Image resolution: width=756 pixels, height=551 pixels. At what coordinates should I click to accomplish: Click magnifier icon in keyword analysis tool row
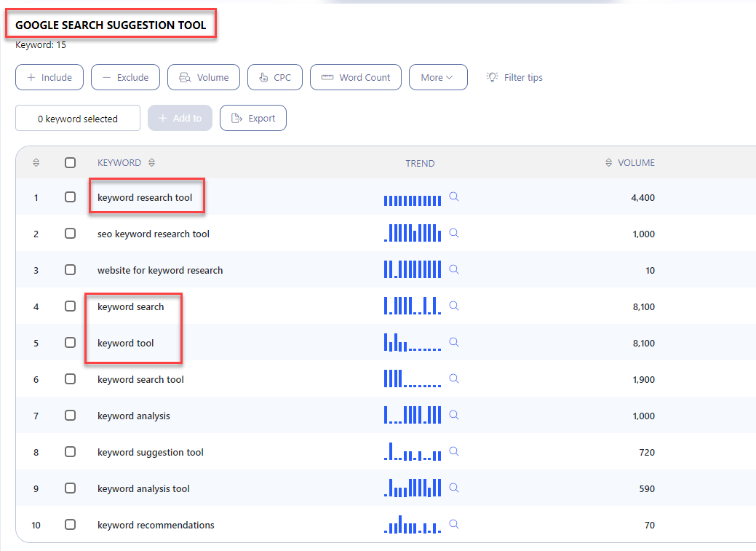tap(454, 488)
